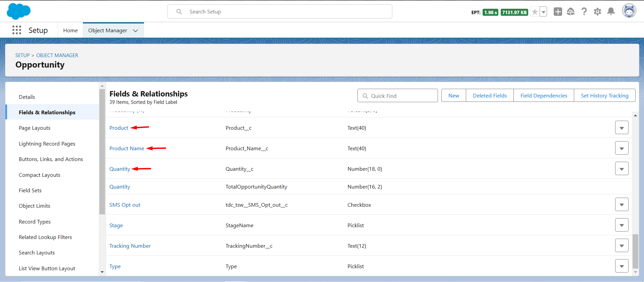Image resolution: width=644 pixels, height=282 pixels.
Task: Click the OBJECT MANAGER breadcrumb link
Action: pos(57,55)
